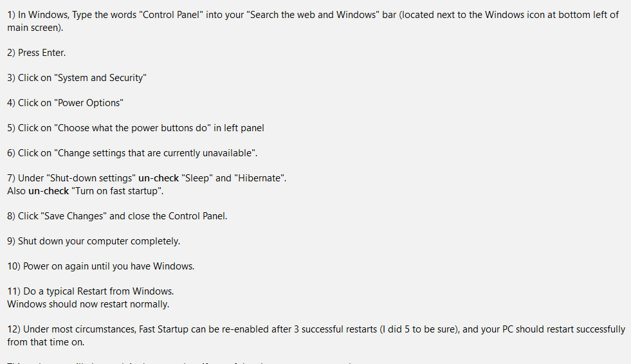631x364 pixels.
Task: Click the "Shut-down settings" phrase in step 7
Action: click(x=91, y=178)
